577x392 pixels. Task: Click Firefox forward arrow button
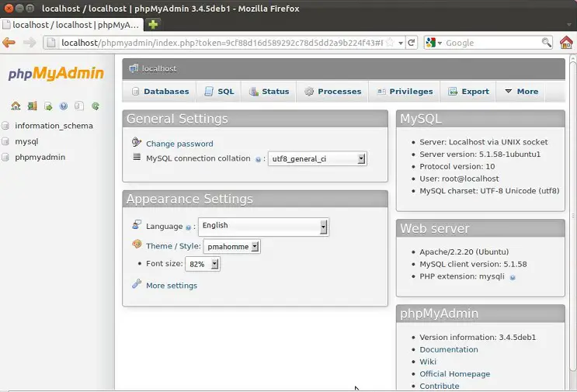tap(30, 43)
